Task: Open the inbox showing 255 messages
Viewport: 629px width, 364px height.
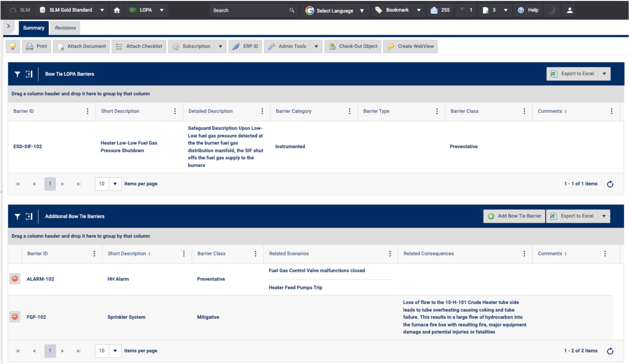Action: pos(440,10)
